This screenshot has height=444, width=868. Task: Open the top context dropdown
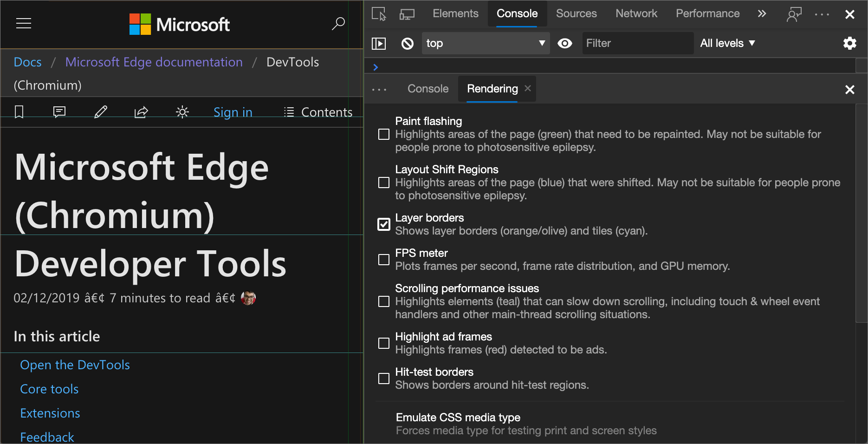[486, 43]
